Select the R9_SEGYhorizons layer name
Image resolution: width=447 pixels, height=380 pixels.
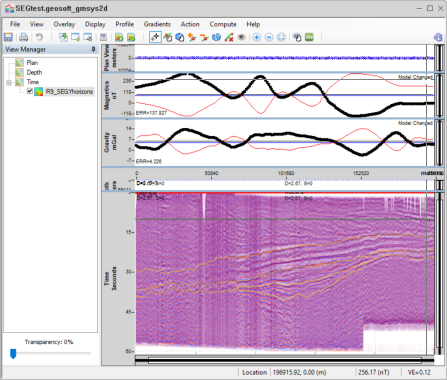tap(69, 92)
